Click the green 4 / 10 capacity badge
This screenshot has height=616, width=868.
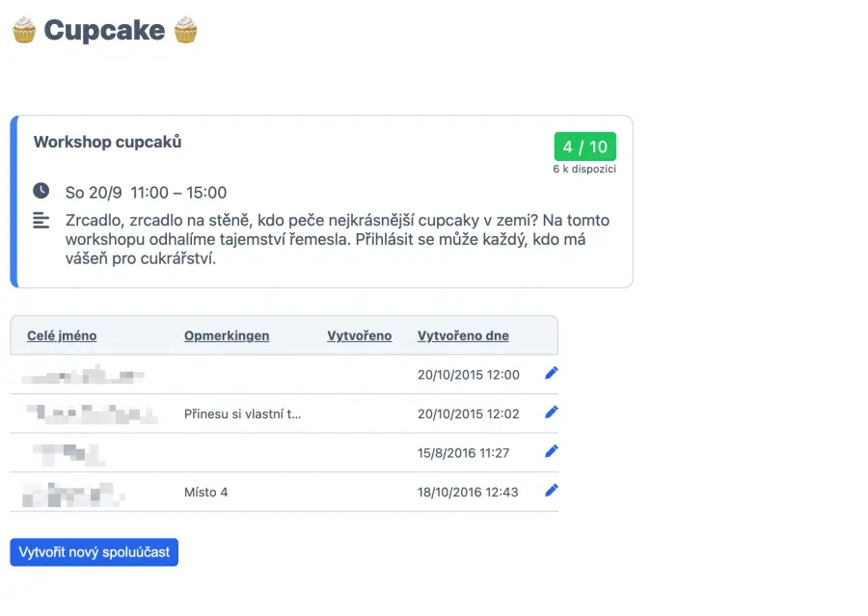[585, 147]
